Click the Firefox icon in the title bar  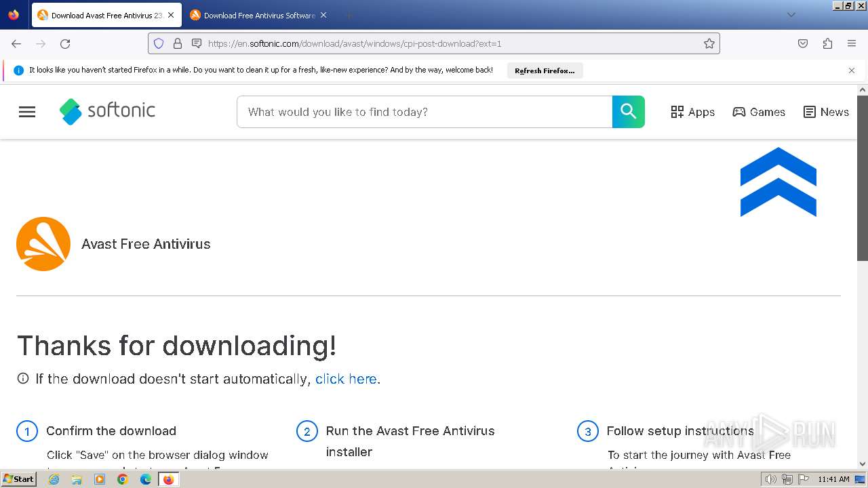(x=14, y=15)
